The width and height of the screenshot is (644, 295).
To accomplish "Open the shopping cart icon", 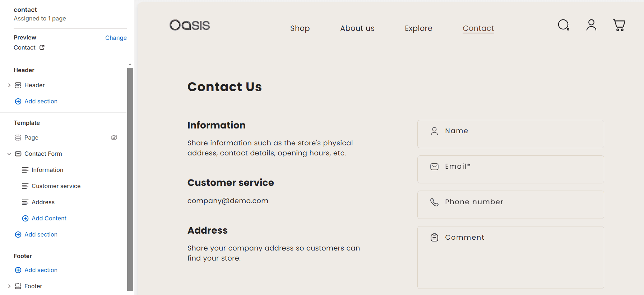I will click(619, 25).
